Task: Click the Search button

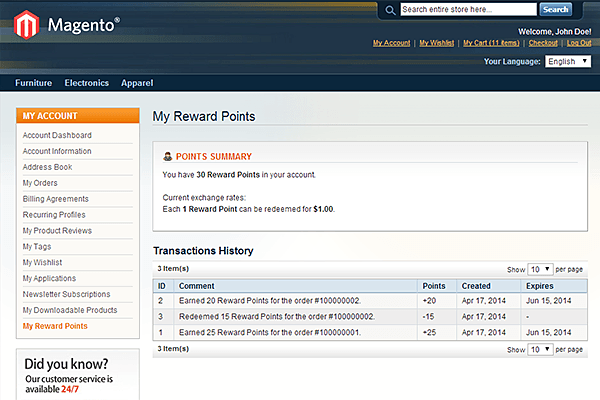Action: pyautogui.click(x=556, y=10)
